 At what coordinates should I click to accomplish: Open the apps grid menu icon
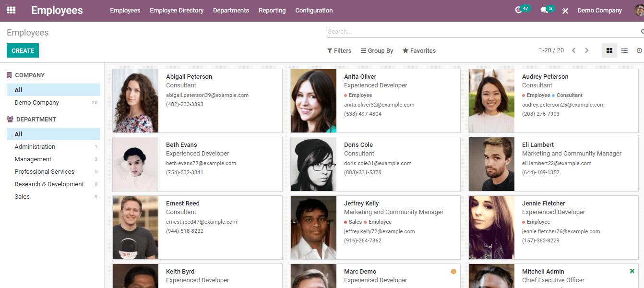(11, 10)
